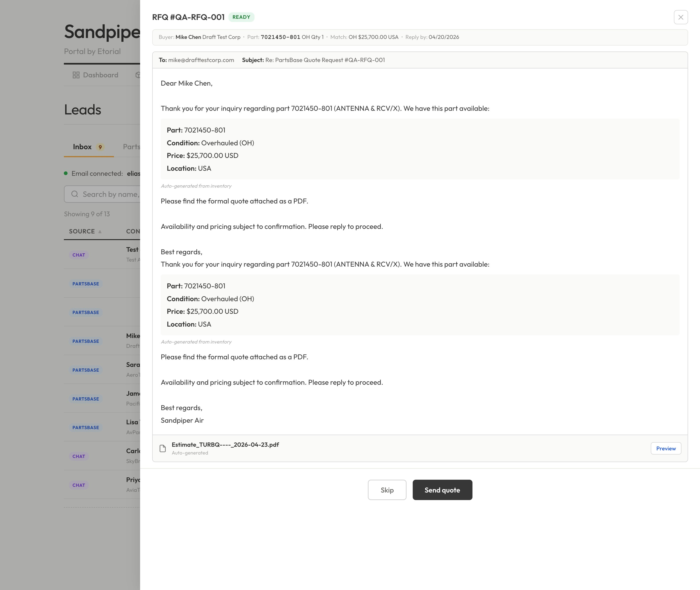Click the Dear Mike Chen greeting
Image resolution: width=700 pixels, height=590 pixels.
pos(187,83)
